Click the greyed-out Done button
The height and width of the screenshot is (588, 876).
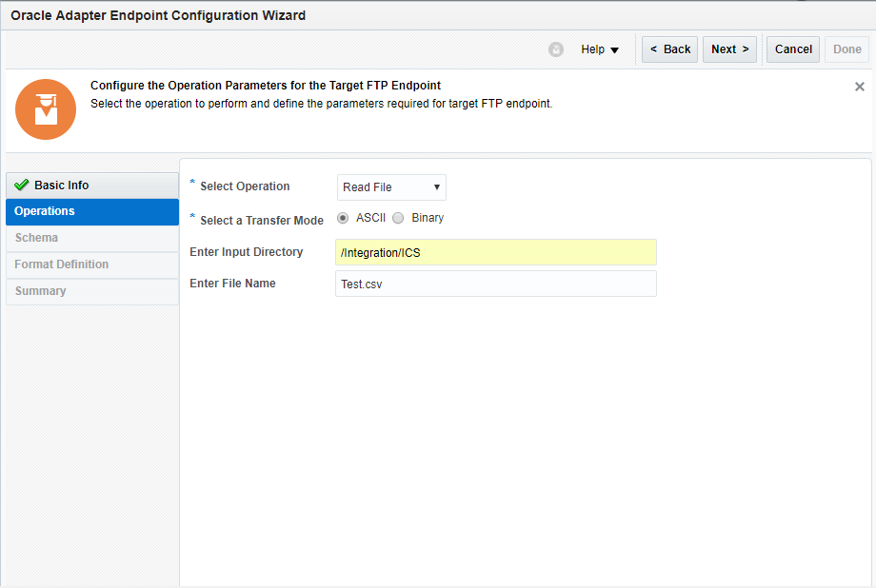point(846,49)
